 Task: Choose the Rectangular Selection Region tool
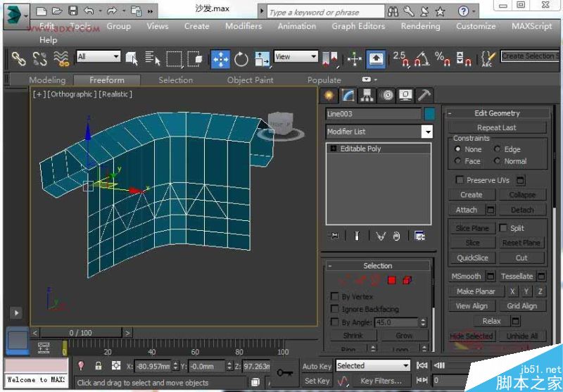point(175,59)
